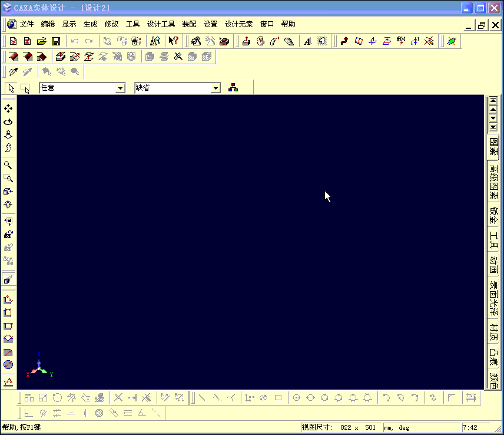The image size is (504, 435).
Task: Switch to the 材质 catalog tab
Action: (x=493, y=332)
